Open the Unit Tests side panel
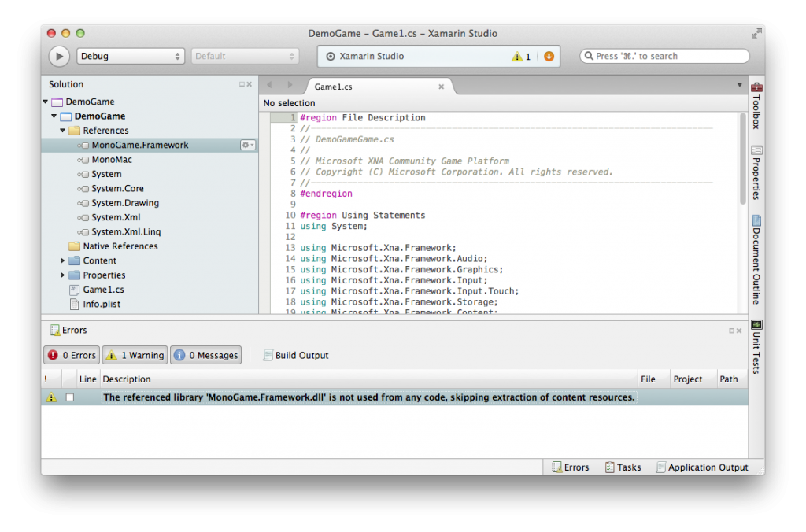Image resolution: width=806 pixels, height=532 pixels. tap(756, 346)
